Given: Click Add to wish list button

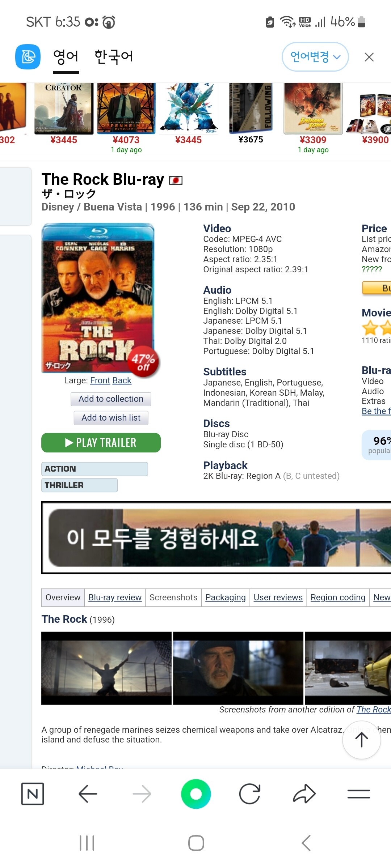Looking at the screenshot, I should (111, 418).
